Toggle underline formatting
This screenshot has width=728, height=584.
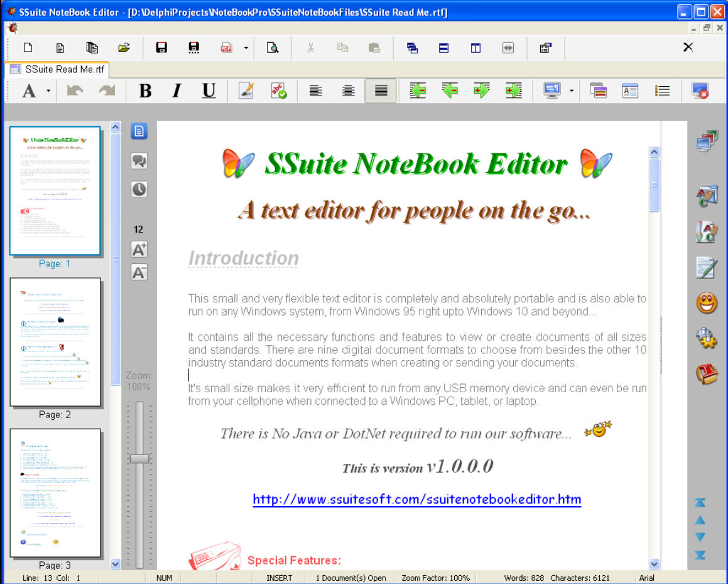[209, 90]
